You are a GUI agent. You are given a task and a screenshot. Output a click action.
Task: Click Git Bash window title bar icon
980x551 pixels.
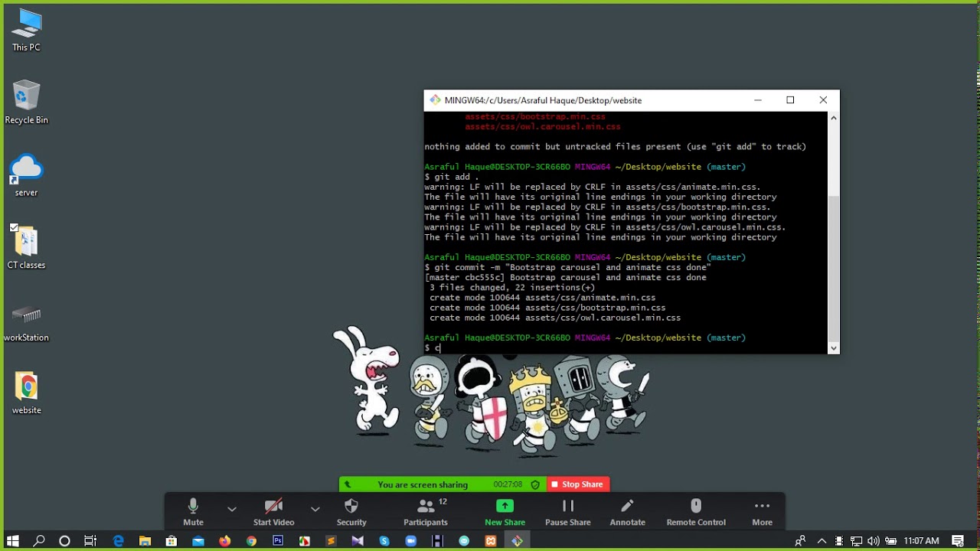435,100
